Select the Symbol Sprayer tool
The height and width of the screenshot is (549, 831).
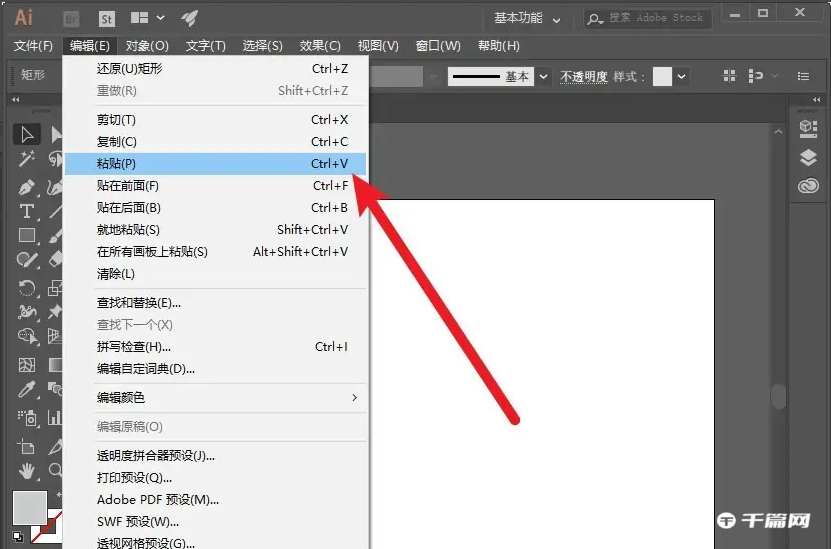coord(28,418)
